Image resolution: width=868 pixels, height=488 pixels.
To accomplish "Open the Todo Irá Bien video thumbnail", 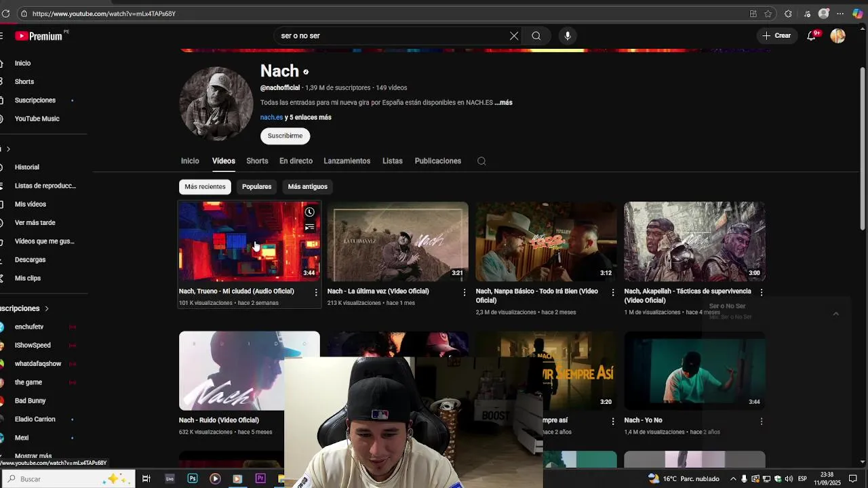I will click(547, 241).
